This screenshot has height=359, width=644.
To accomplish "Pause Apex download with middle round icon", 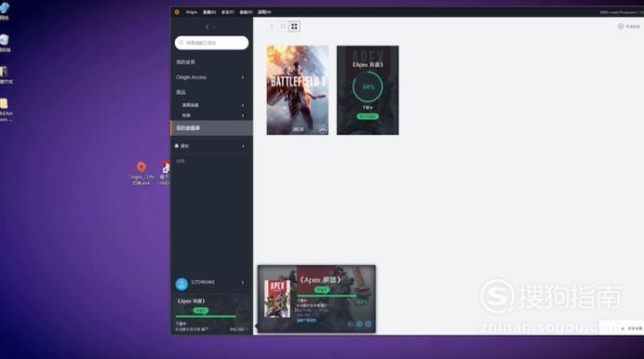I will (x=359, y=324).
